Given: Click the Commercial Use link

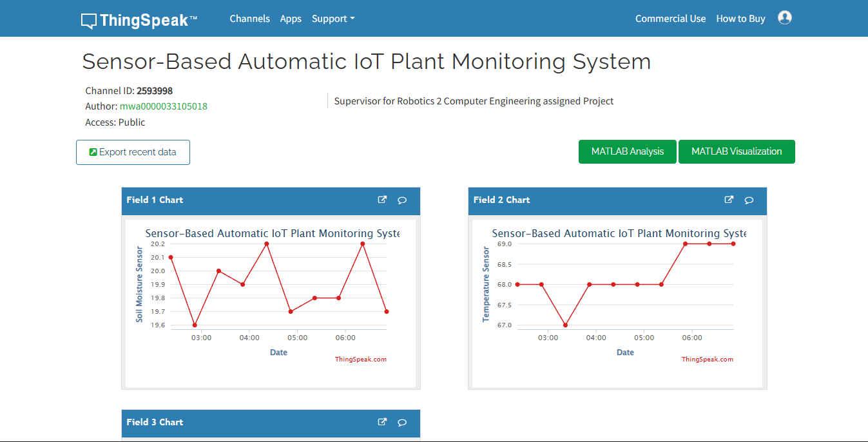Looking at the screenshot, I should point(670,18).
